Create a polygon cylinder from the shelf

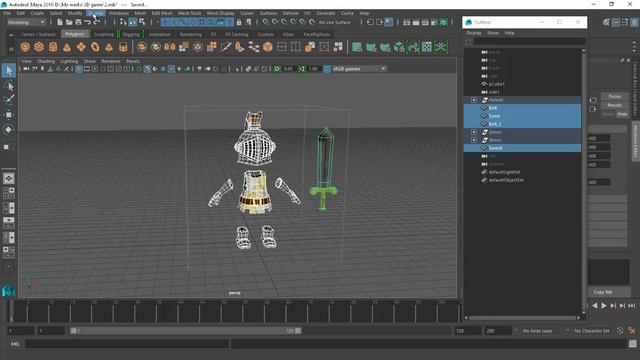(x=53, y=47)
